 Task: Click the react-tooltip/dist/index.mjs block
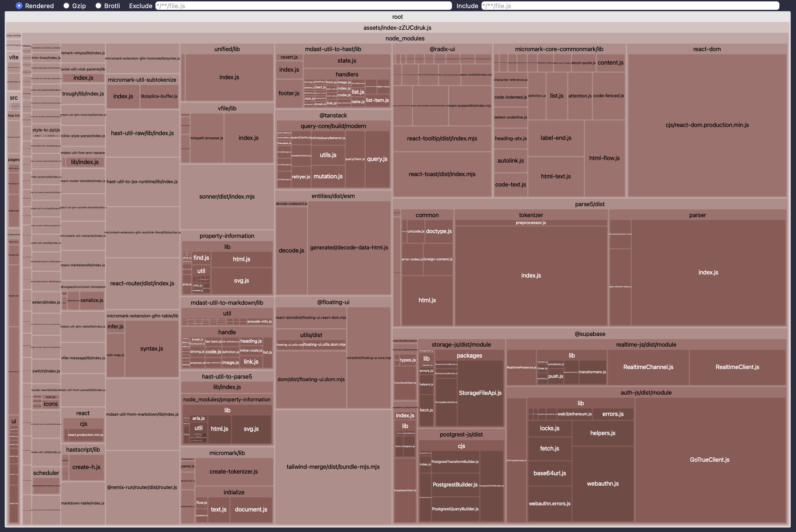point(442,138)
